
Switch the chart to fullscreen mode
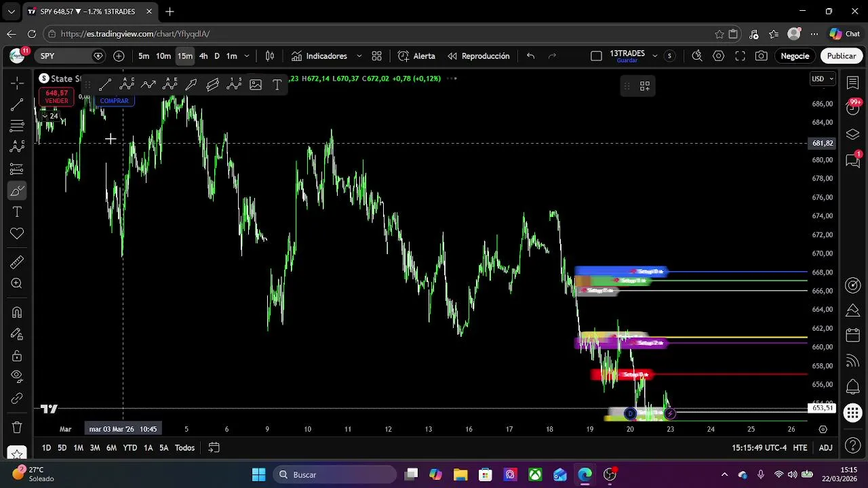(x=740, y=56)
